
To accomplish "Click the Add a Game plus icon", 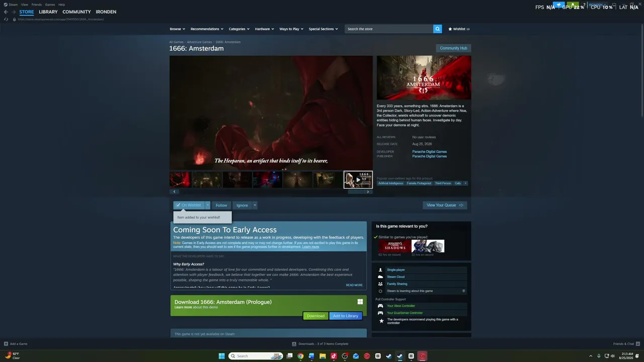I will pos(6,344).
